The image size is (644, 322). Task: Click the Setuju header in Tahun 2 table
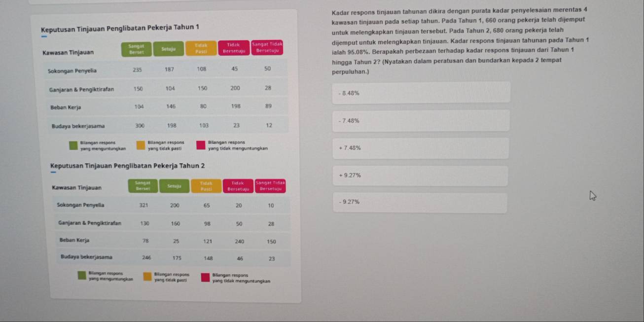[x=173, y=186]
